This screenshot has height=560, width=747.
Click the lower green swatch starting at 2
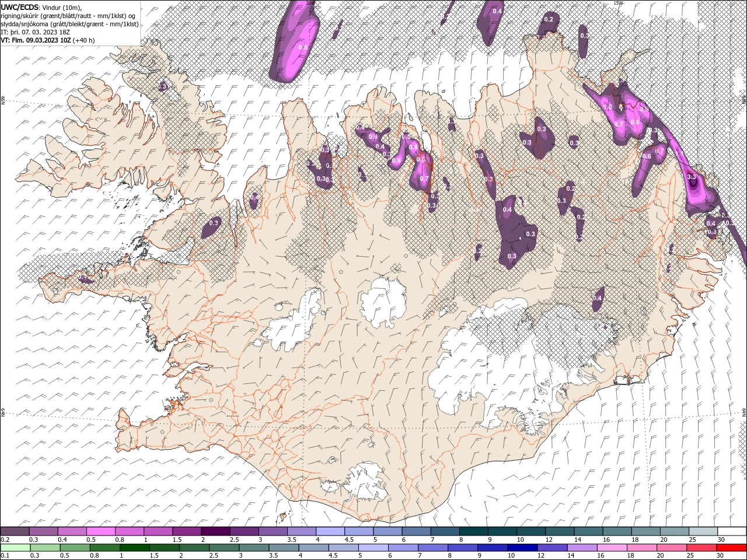coord(194,548)
